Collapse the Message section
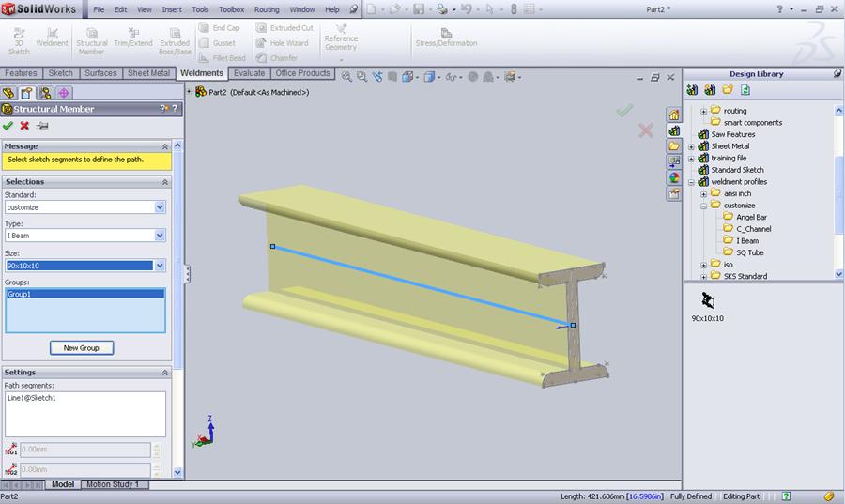Viewport: 845px width, 504px height. pyautogui.click(x=165, y=146)
